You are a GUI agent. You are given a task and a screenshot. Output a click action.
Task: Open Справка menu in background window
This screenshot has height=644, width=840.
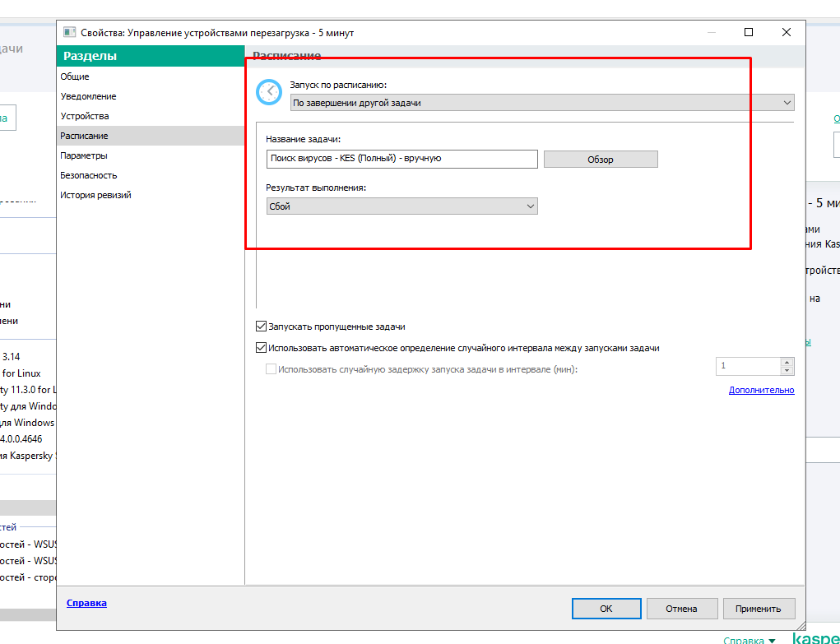(749, 640)
